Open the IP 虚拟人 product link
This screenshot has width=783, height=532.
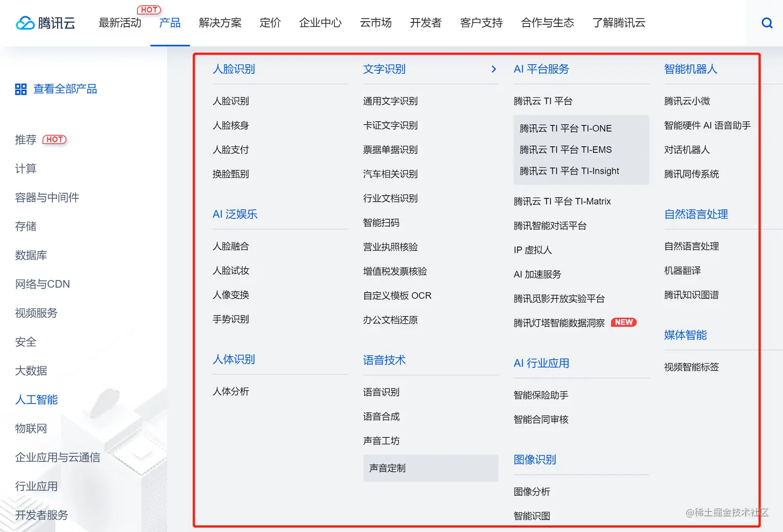[533, 250]
